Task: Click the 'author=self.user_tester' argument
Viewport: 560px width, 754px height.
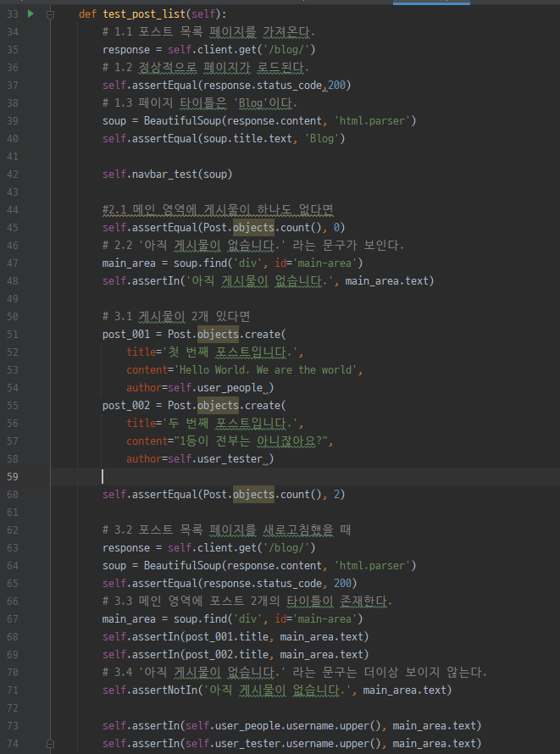Action: click(194, 458)
